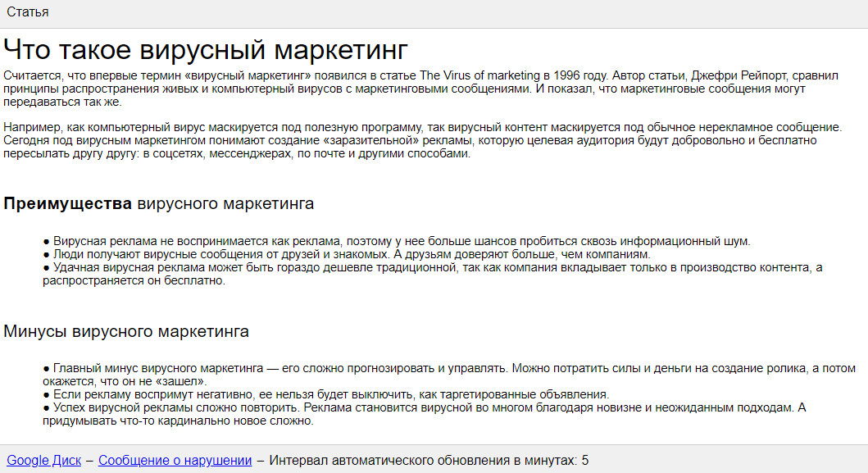Click line придумывать что-то кардинально новое сложно.
The image size is (868, 473).
click(x=178, y=421)
